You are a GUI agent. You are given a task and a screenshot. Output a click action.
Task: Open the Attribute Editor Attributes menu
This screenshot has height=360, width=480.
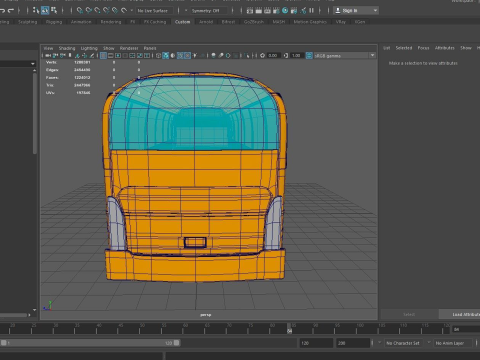point(445,48)
